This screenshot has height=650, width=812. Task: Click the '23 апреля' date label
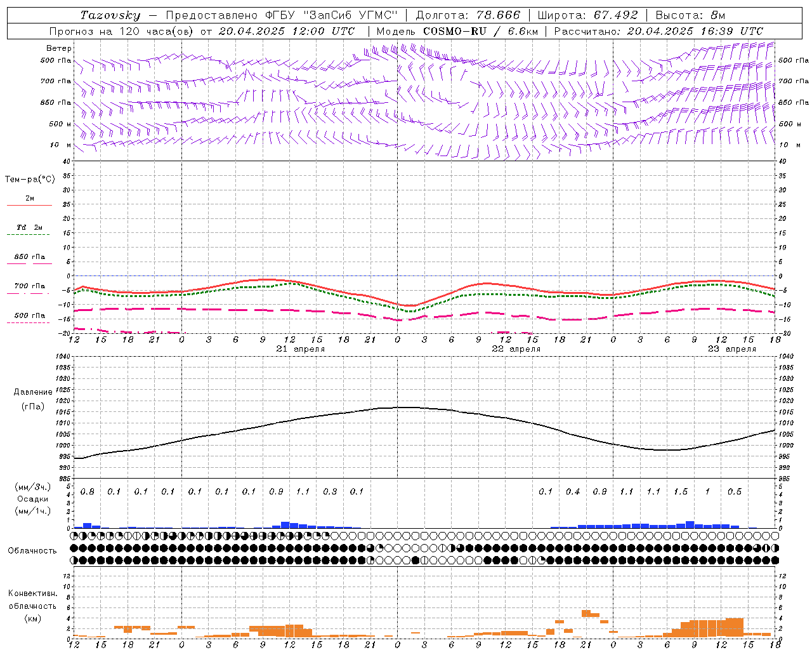(x=732, y=349)
